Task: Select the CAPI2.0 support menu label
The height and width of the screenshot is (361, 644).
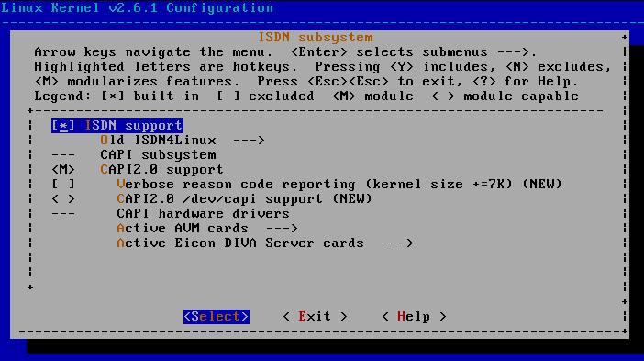Action: click(x=161, y=169)
